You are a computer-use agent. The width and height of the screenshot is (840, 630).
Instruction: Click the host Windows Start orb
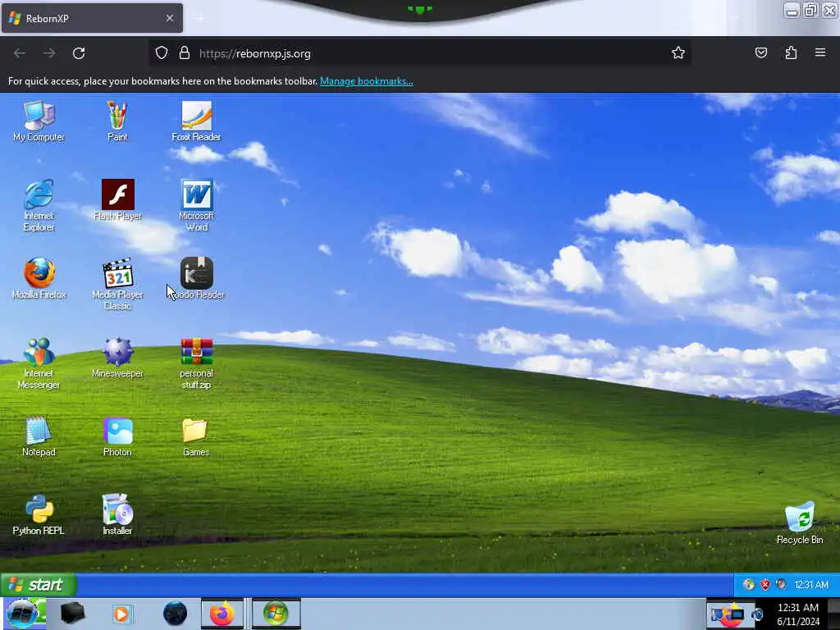(22, 614)
